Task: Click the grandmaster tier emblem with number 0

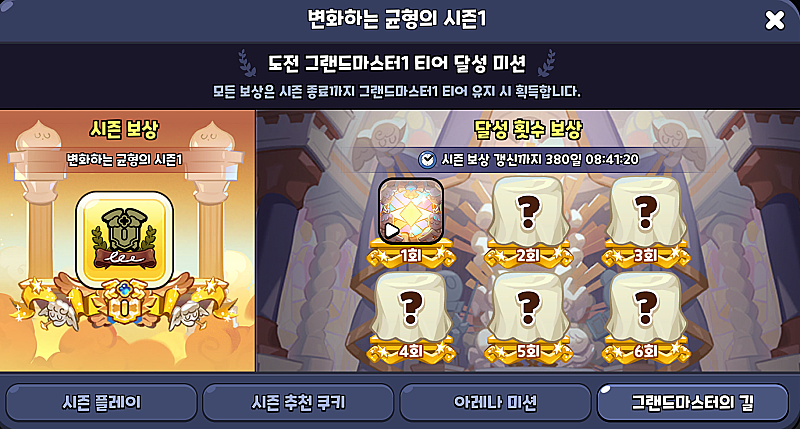Action: 122,304
